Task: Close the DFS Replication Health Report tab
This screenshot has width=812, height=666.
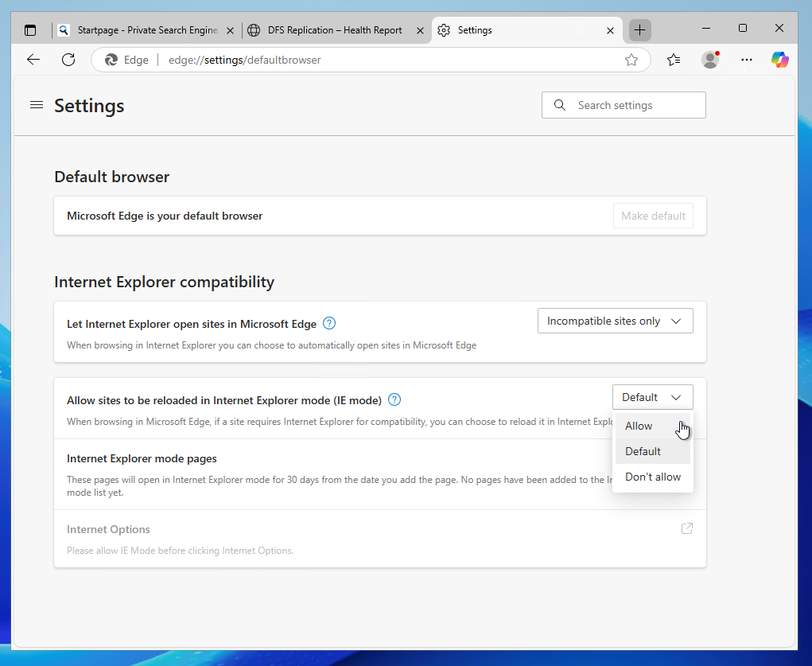Action: [x=420, y=30]
